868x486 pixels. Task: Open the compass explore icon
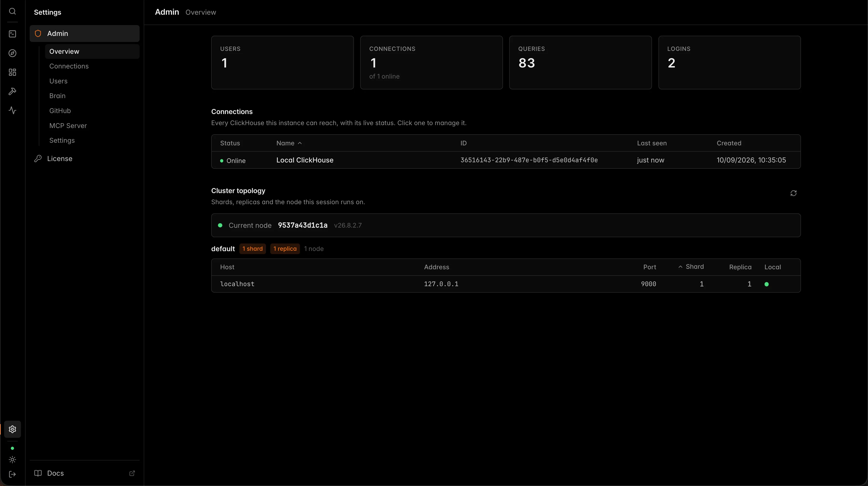coord(13,53)
